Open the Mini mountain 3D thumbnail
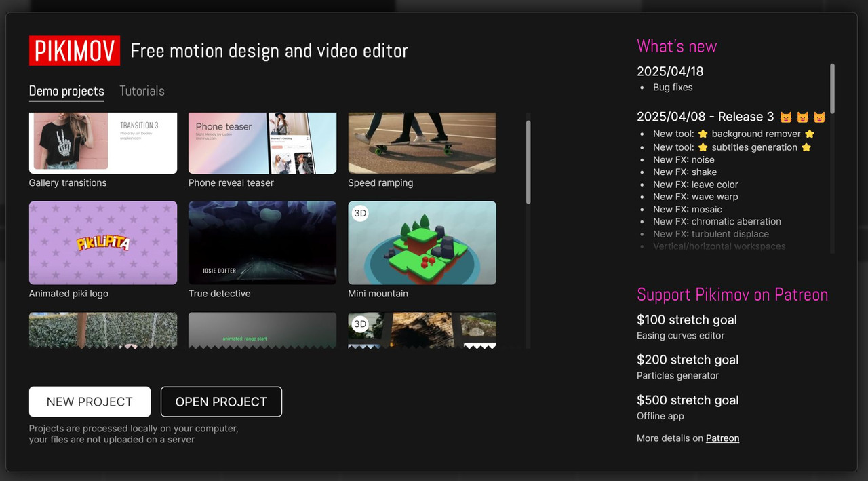 tap(422, 243)
